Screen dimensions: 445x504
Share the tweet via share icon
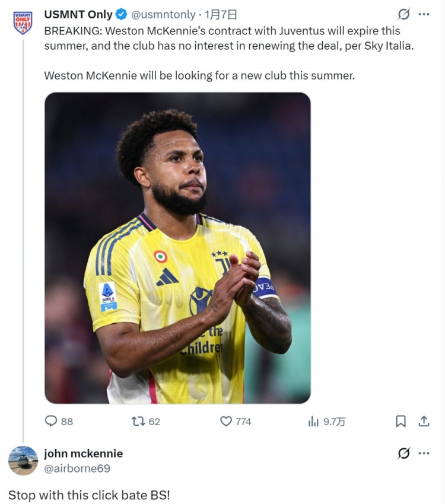tap(424, 421)
